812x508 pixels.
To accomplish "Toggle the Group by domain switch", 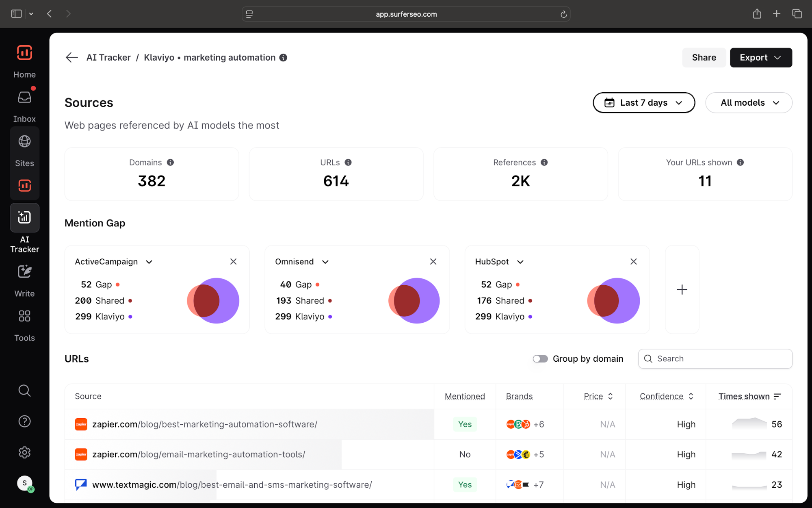I will (540, 359).
